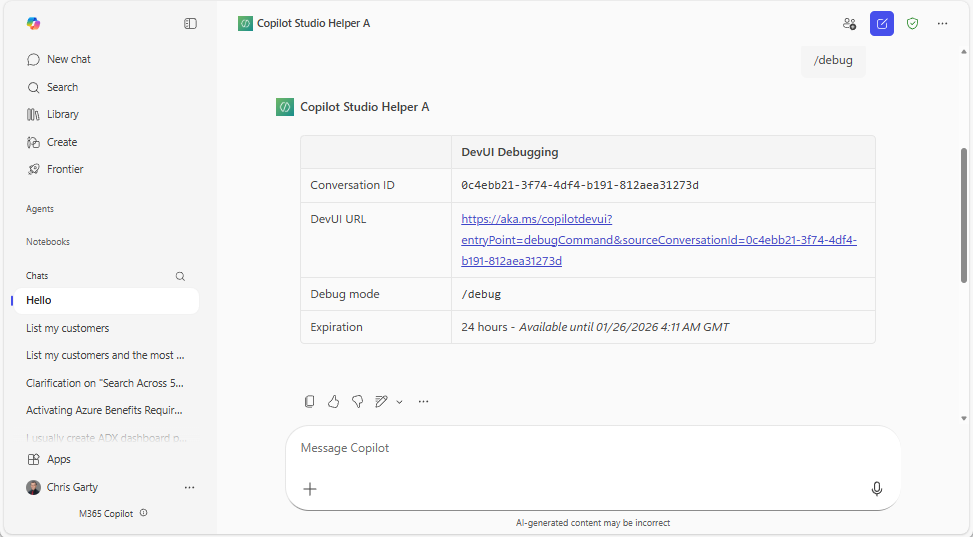Viewport: 973px width, 537px height.
Task: Click the thumbs up icon under the response
Action: (334, 401)
